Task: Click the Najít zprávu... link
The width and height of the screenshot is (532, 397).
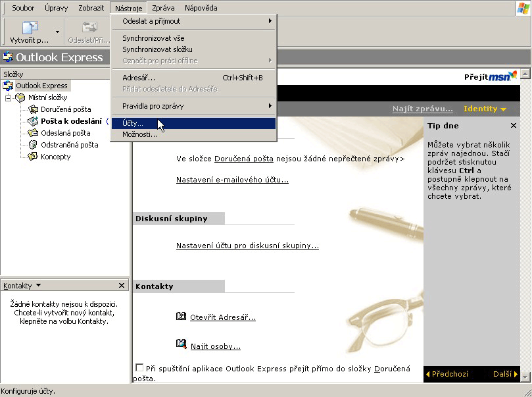Action: coord(422,109)
